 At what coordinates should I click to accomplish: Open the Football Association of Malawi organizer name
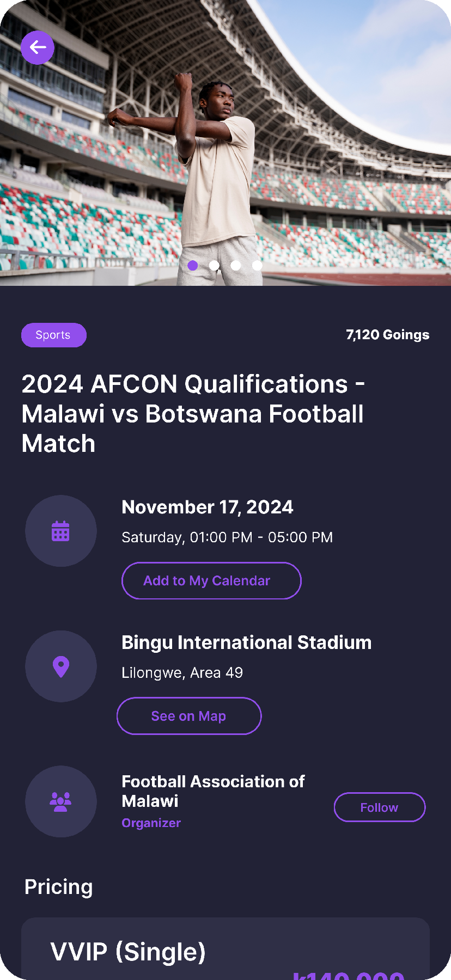[212, 791]
